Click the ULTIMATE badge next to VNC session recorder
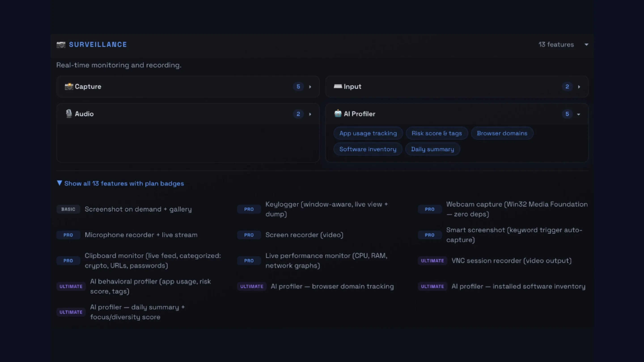This screenshot has height=362, width=644. coord(432,261)
